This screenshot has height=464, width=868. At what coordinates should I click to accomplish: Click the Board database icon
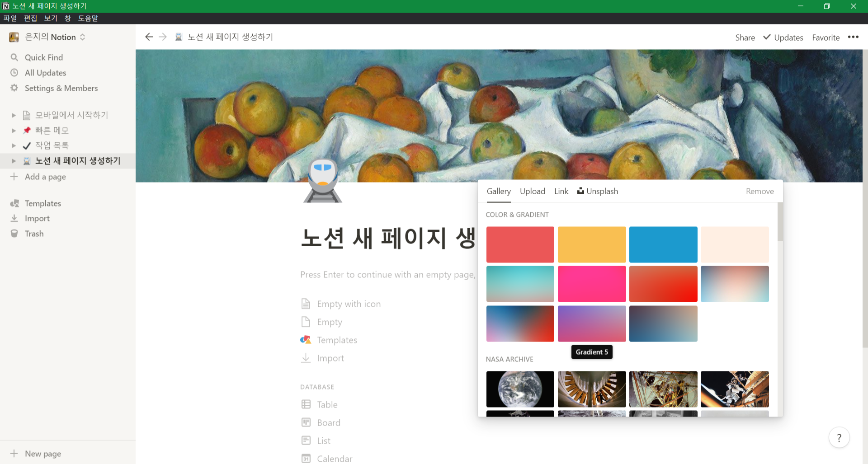pos(306,422)
